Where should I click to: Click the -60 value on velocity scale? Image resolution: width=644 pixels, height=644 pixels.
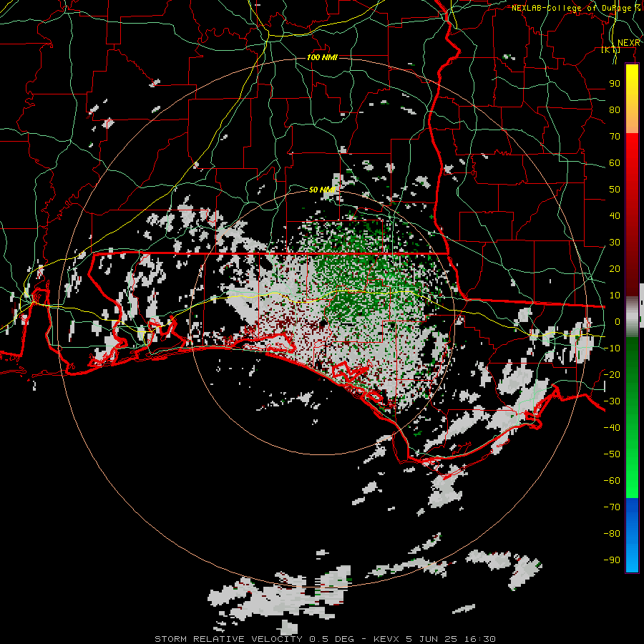tap(612, 481)
